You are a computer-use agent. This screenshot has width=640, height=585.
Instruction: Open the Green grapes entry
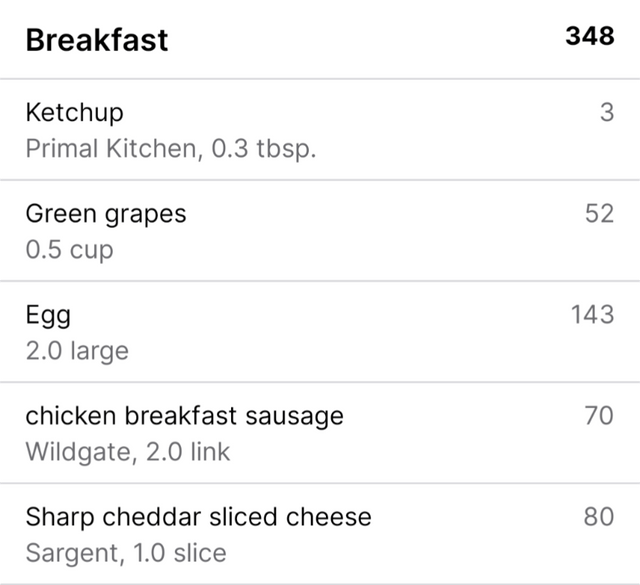[x=320, y=231]
